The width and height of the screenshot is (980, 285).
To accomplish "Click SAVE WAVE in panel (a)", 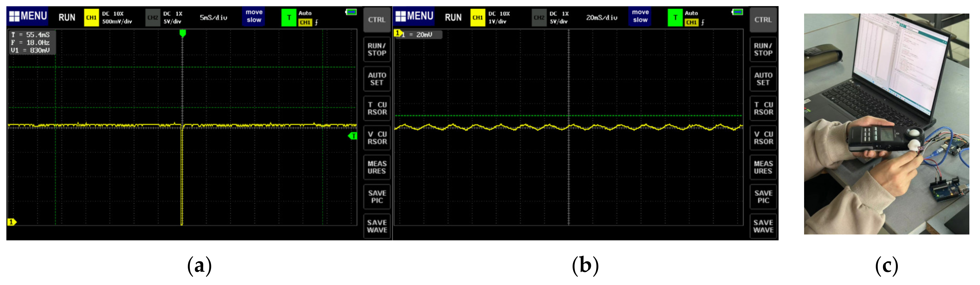I will [x=377, y=226].
